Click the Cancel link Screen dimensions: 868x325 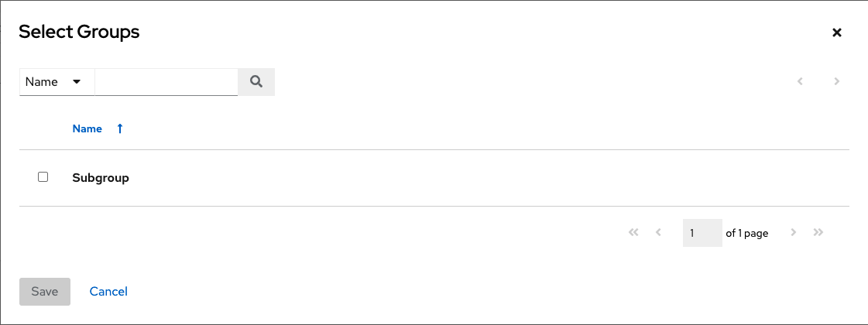coord(108,292)
